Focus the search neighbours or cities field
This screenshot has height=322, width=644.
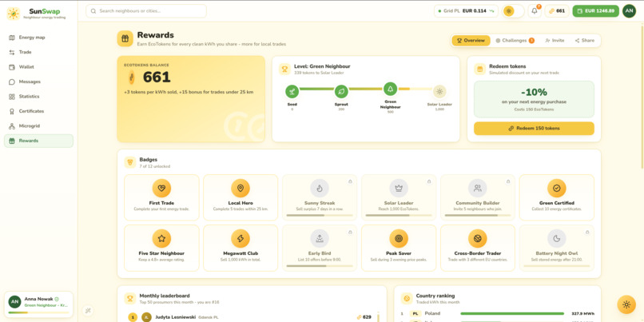click(x=146, y=11)
